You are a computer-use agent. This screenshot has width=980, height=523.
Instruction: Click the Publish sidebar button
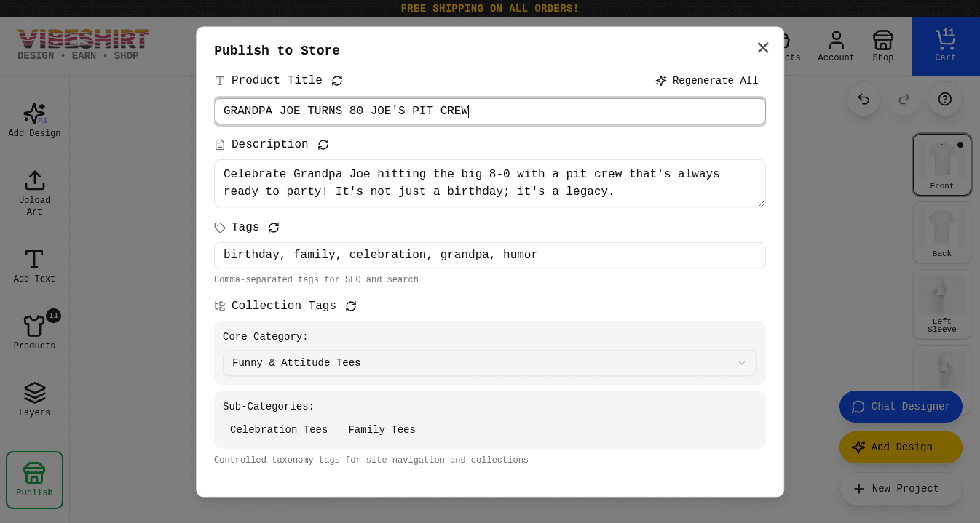(x=34, y=480)
